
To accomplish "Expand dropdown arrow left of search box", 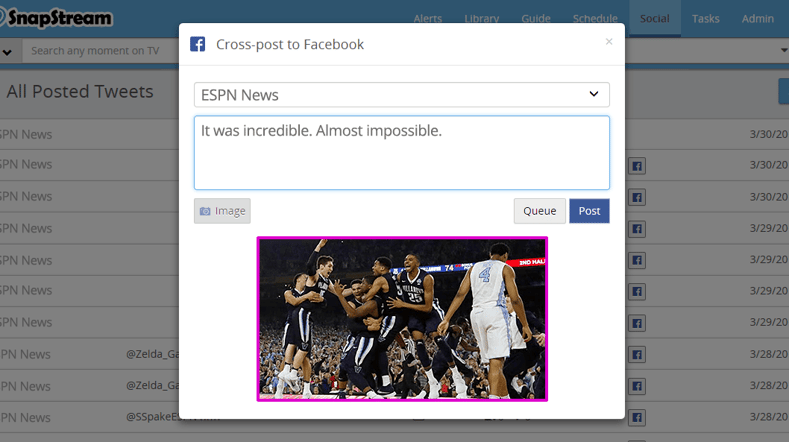I will (x=7, y=51).
